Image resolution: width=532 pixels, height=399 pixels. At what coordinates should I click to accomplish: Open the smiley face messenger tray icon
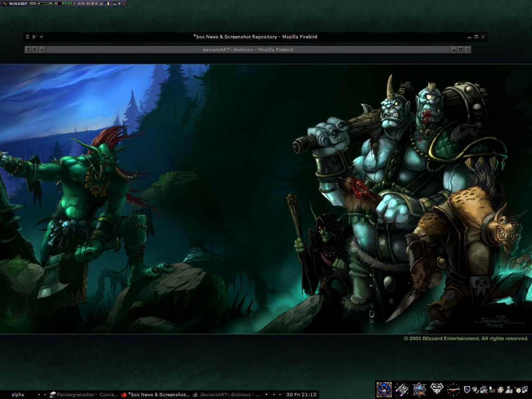[x=518, y=390]
